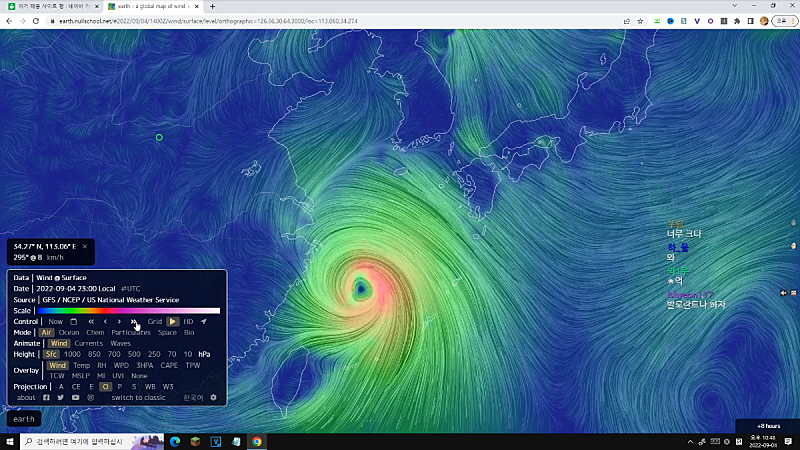Open the Instagram link icon
Image resolution: width=800 pixels, height=450 pixels.
coord(90,397)
